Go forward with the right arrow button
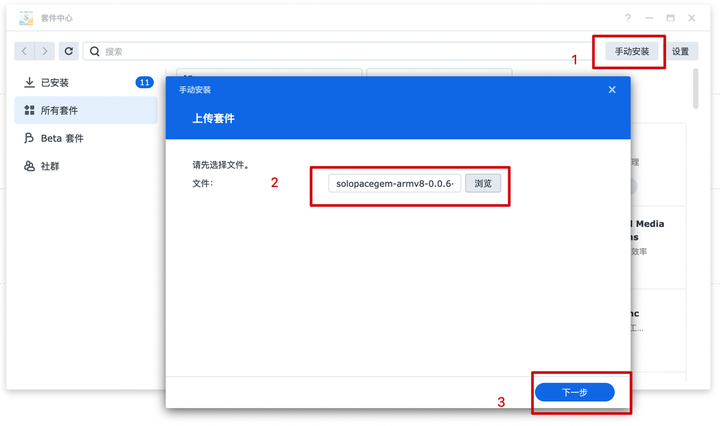The height and width of the screenshot is (426, 720). pyautogui.click(x=45, y=51)
